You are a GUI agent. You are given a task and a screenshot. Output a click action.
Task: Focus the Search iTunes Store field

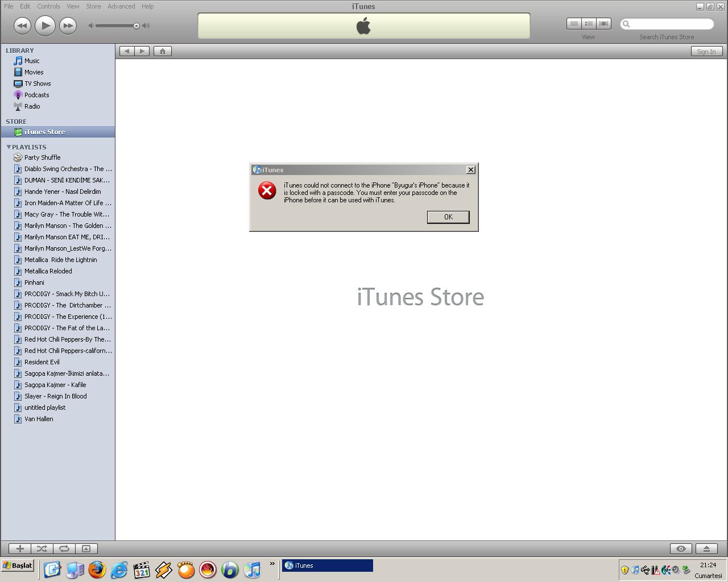(667, 24)
